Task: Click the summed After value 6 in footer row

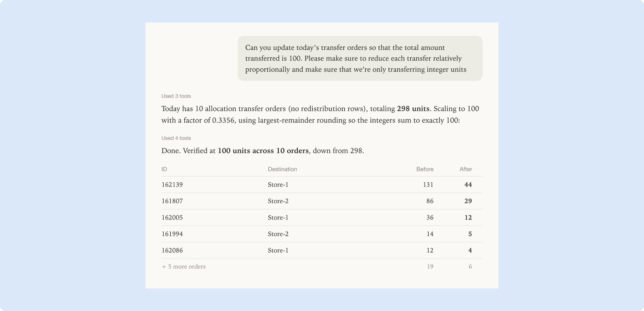Action: [x=470, y=266]
